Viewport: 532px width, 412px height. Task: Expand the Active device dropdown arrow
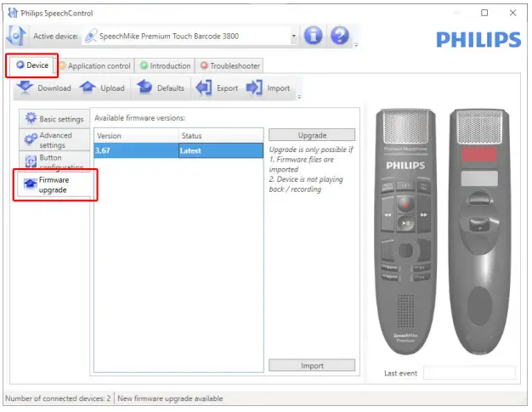point(294,36)
